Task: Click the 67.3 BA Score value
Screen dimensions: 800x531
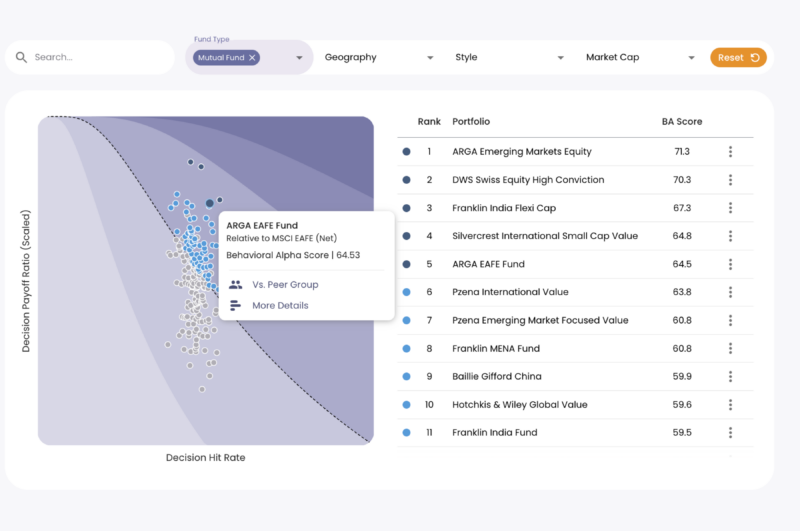Action: point(682,208)
